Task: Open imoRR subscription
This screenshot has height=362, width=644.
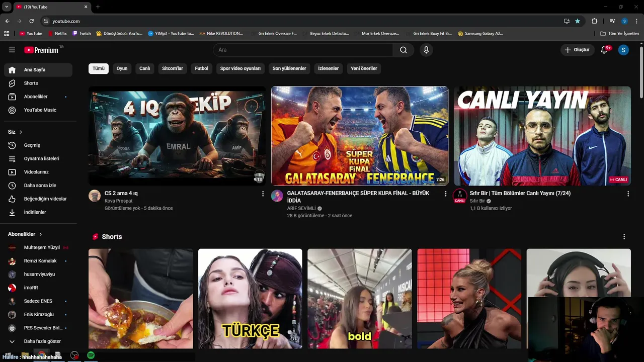Action: pyautogui.click(x=38, y=288)
